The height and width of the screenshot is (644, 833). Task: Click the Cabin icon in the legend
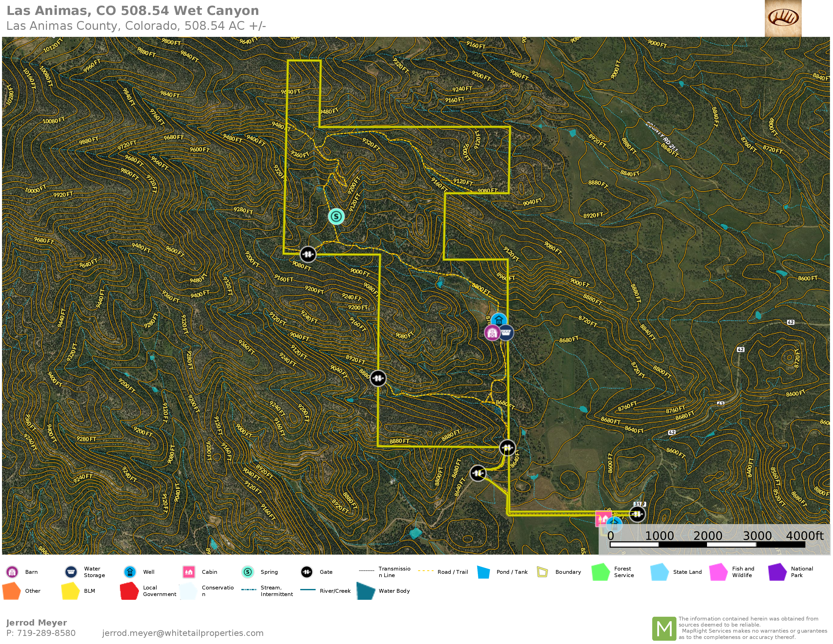(189, 572)
